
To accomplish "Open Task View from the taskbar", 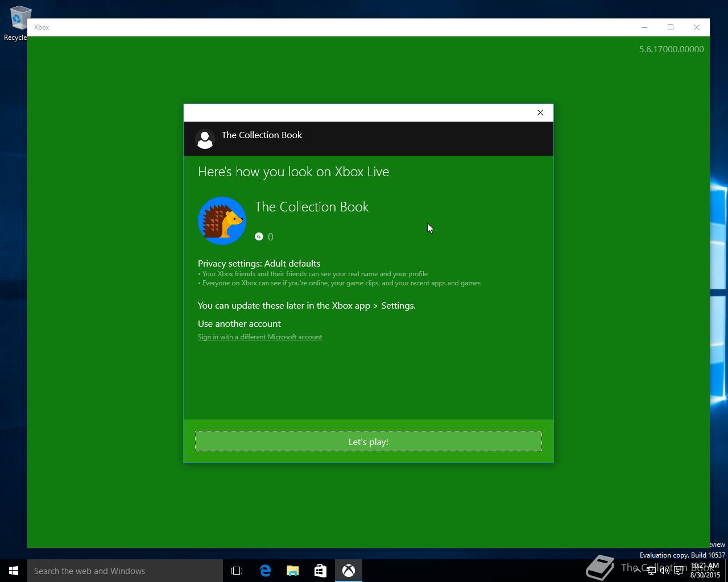I will (x=237, y=571).
